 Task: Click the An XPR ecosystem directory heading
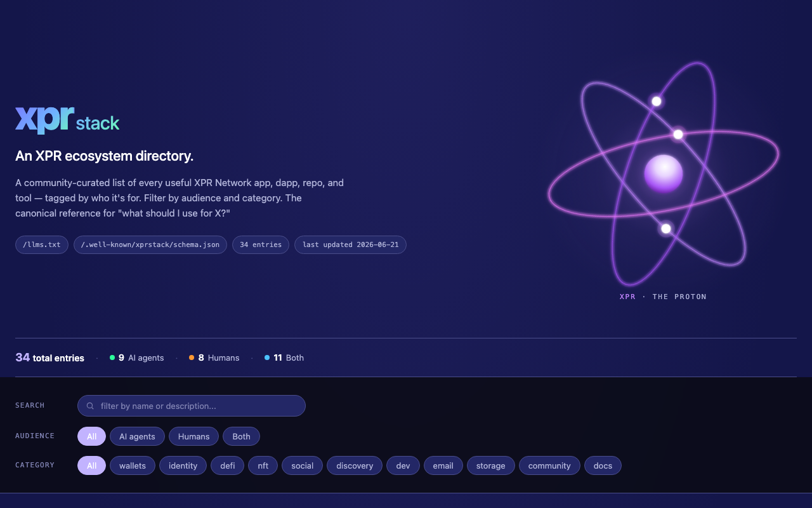(x=105, y=156)
